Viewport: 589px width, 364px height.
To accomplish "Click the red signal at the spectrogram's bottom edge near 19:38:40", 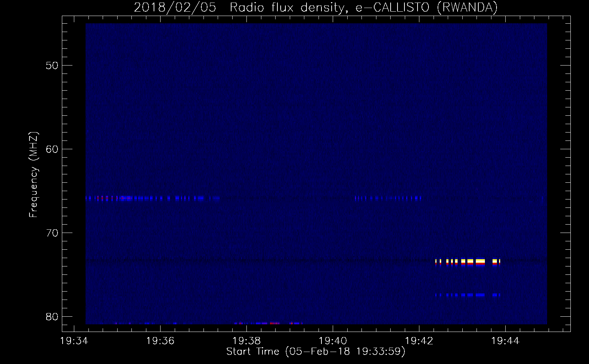I will [x=275, y=323].
